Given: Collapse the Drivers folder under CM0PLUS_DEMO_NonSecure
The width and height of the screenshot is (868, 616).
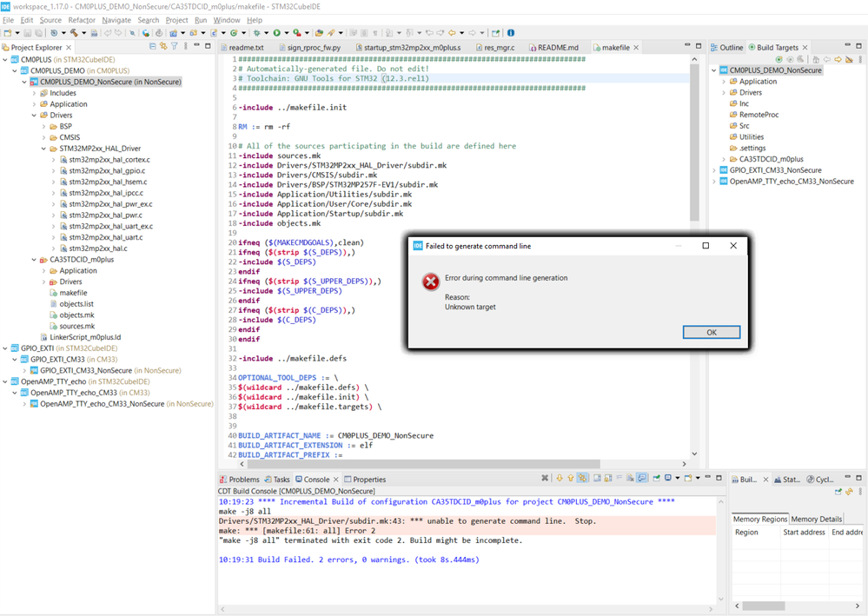Looking at the screenshot, I should click(x=35, y=115).
